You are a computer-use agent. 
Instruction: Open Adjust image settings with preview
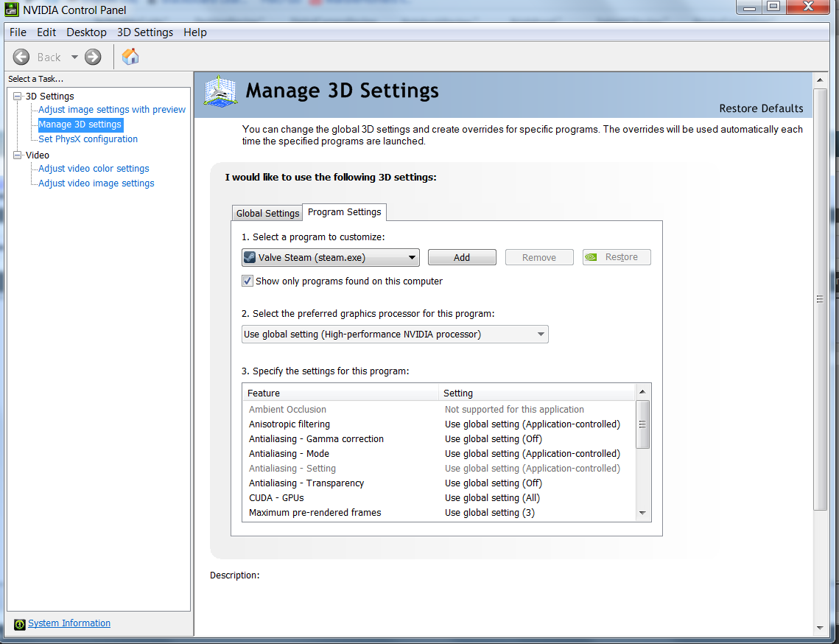(112, 110)
